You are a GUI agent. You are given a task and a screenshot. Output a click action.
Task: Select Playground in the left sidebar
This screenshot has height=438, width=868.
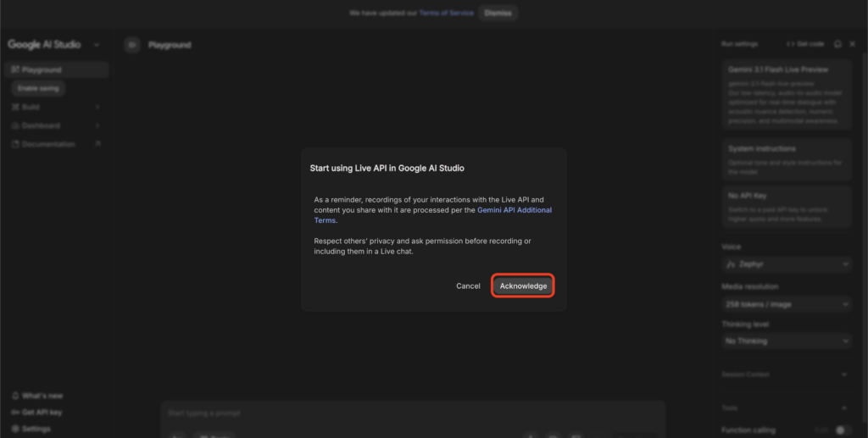click(x=57, y=69)
